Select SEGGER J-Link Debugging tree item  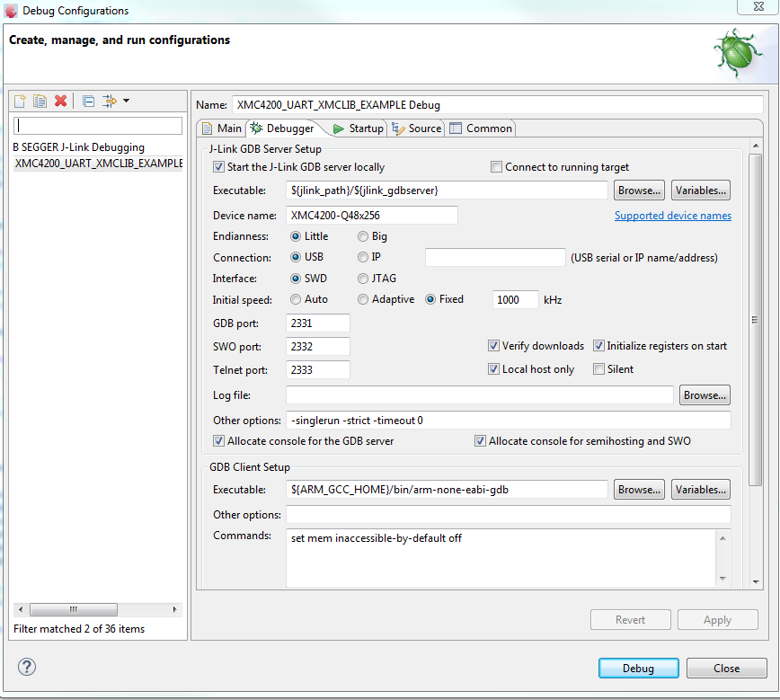click(x=78, y=147)
